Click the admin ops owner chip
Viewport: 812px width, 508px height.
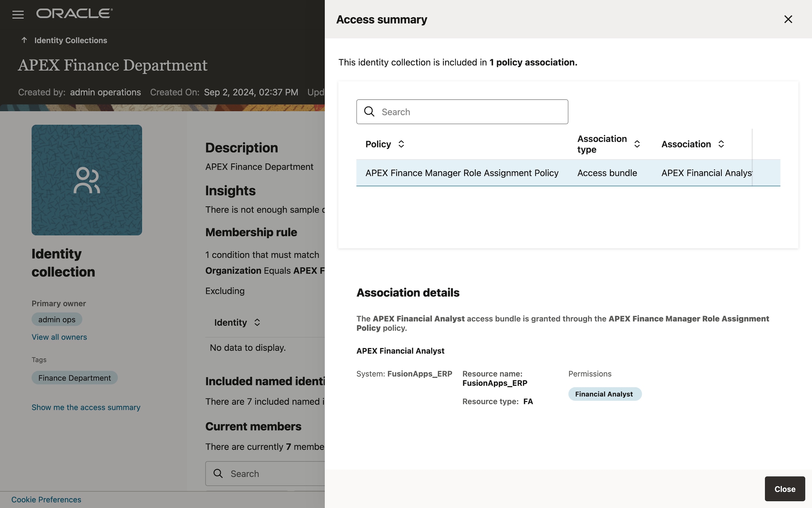point(57,319)
